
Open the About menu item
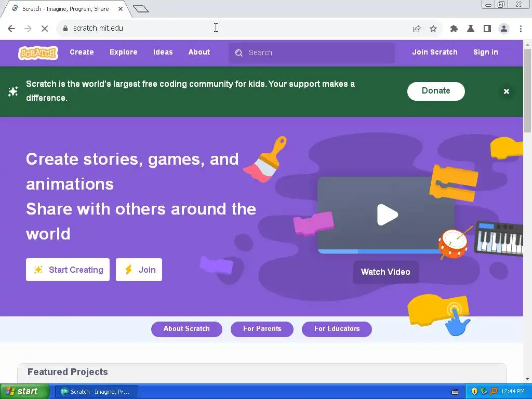[x=199, y=52]
